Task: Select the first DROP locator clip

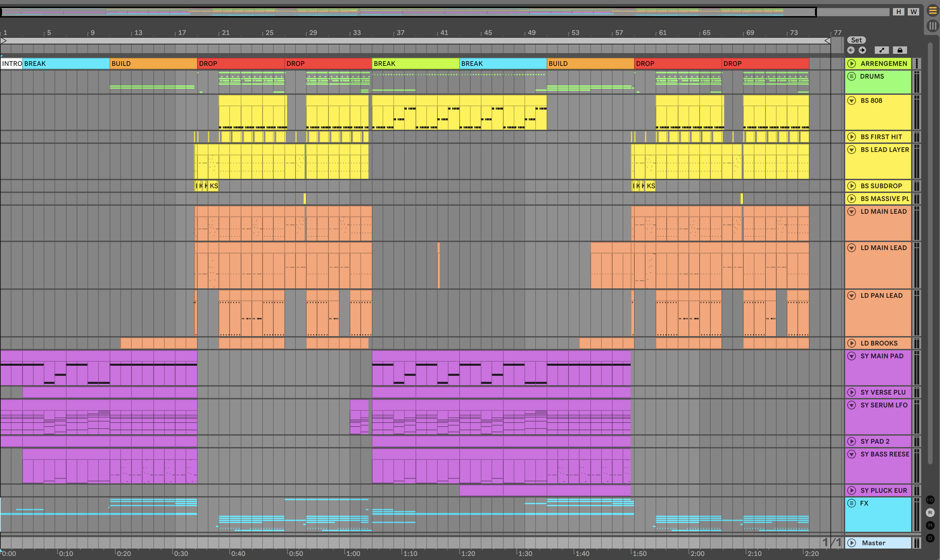Action: pos(240,64)
